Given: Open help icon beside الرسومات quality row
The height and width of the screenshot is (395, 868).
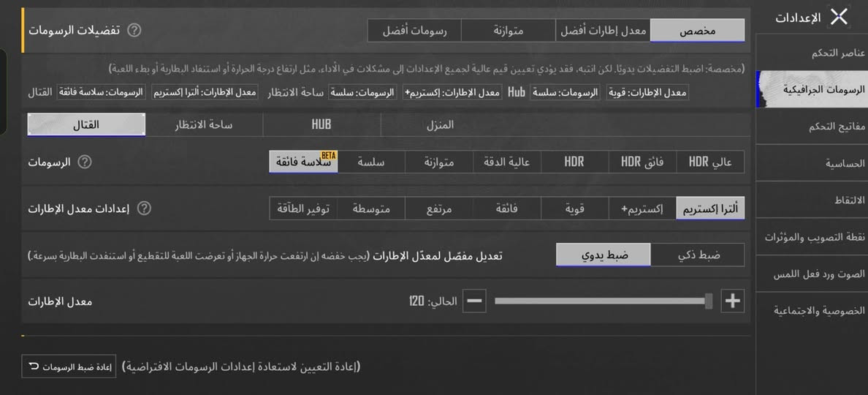Looking at the screenshot, I should click(x=84, y=162).
